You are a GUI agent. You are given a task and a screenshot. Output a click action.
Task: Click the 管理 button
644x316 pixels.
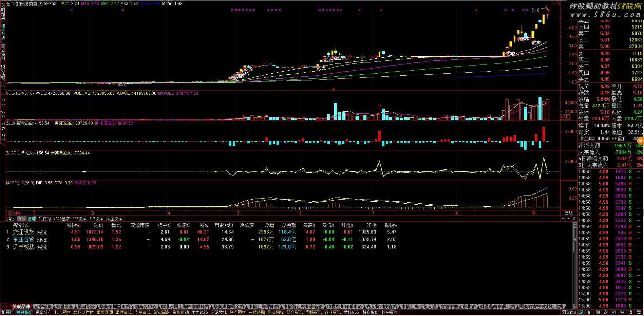click(32, 219)
